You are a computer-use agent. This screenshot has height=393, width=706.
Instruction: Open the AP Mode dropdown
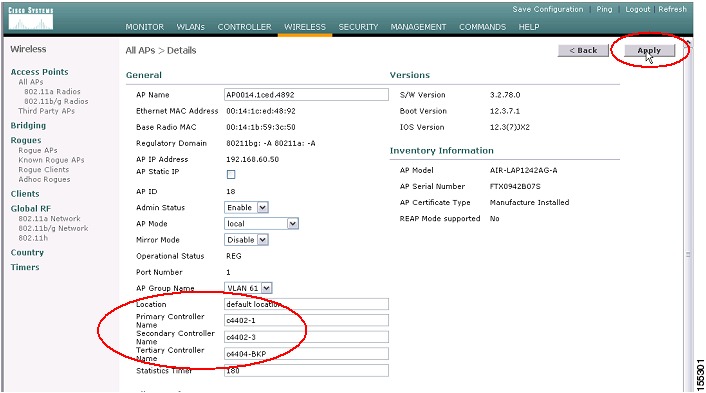click(261, 224)
